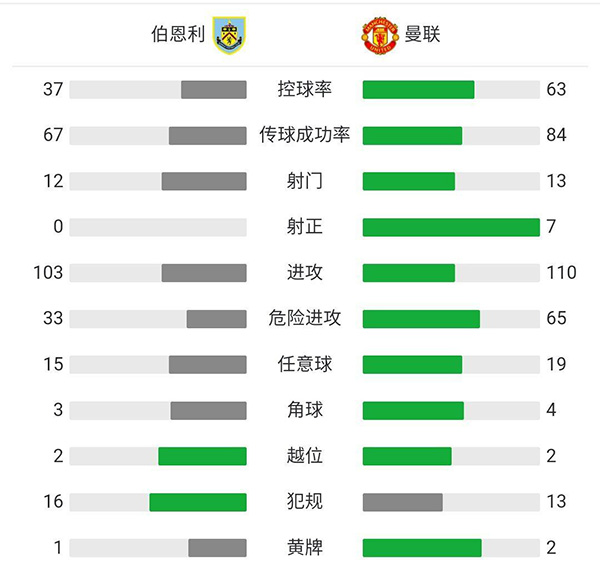This screenshot has width=600, height=566.
Task: Click the 射门 stat label
Action: [x=304, y=181]
